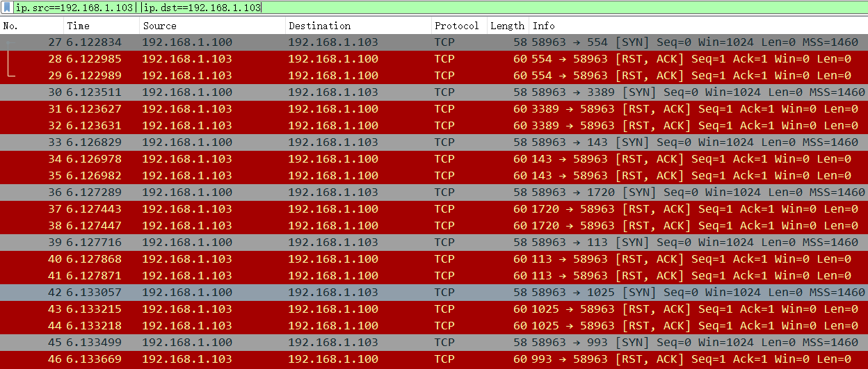Click Info "58963 → 143 [SYN]"
This screenshot has height=369, width=868.
point(590,142)
